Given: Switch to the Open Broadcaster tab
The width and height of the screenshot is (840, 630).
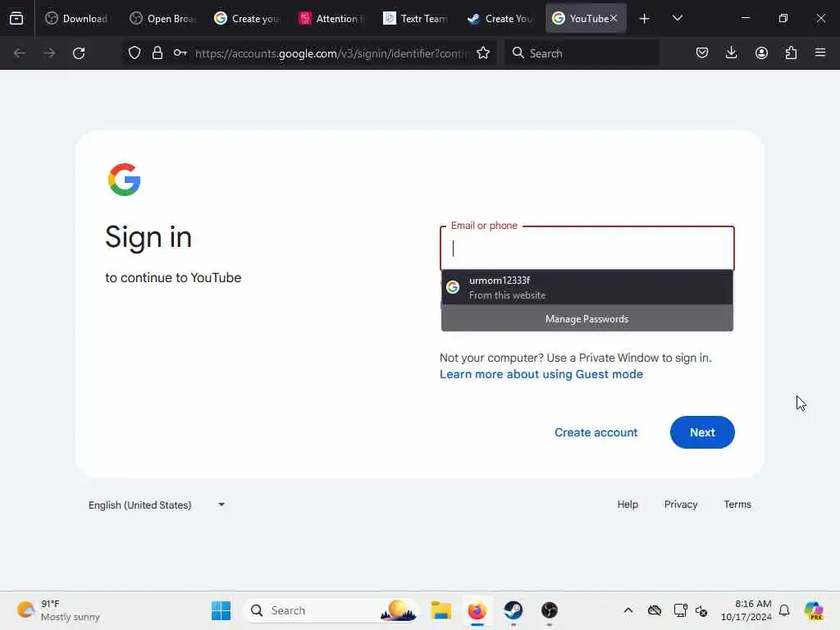Looking at the screenshot, I should [x=163, y=18].
